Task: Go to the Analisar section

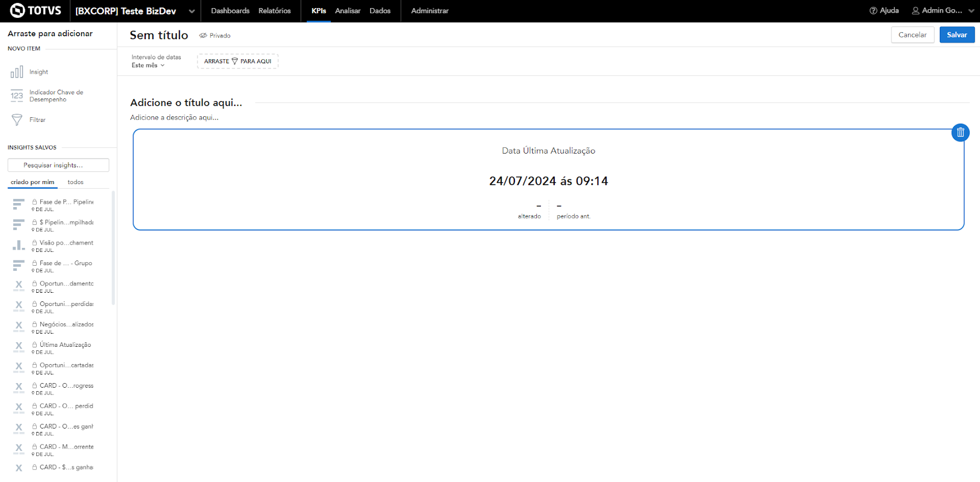Action: (348, 11)
